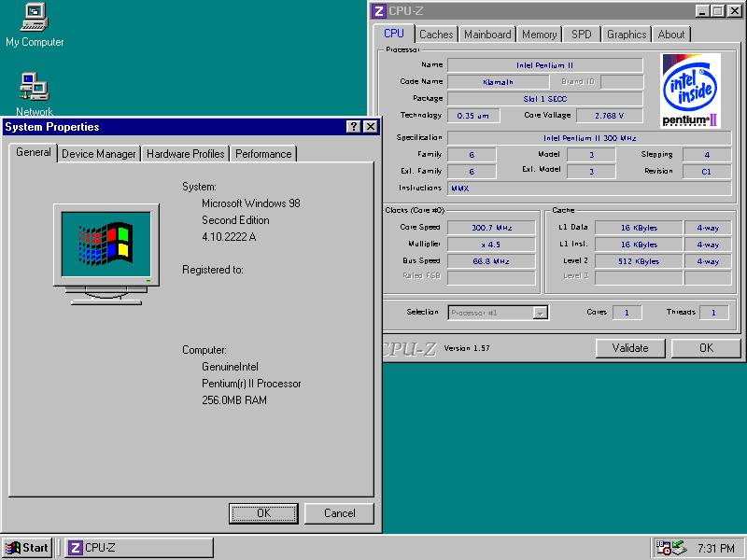The width and height of the screenshot is (747, 560).
Task: Minimize the CPU-Z window
Action: (x=702, y=11)
